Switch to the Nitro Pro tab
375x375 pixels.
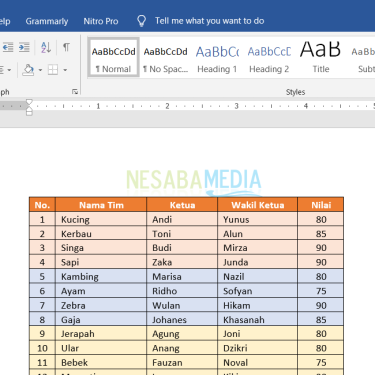tap(101, 21)
